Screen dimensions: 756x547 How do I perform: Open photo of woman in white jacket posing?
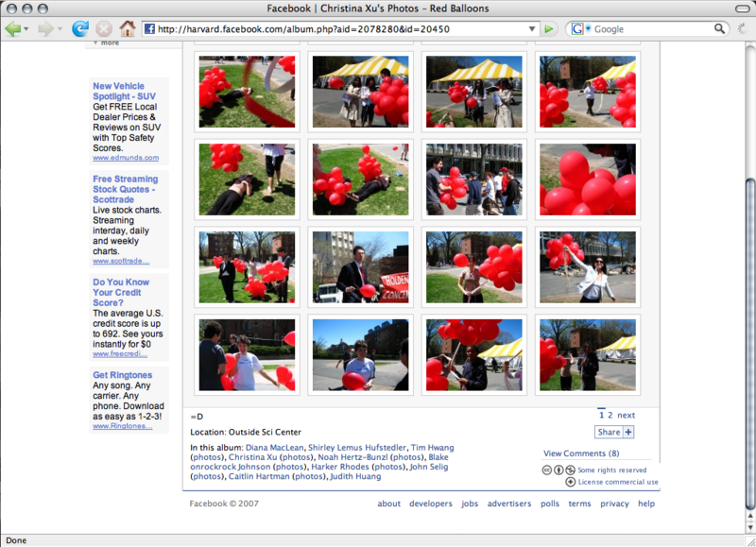587,267
